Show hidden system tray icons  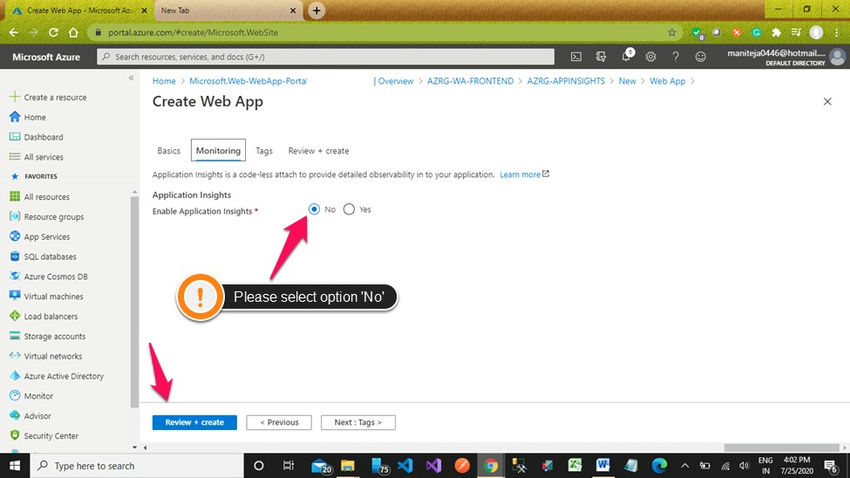click(x=685, y=466)
